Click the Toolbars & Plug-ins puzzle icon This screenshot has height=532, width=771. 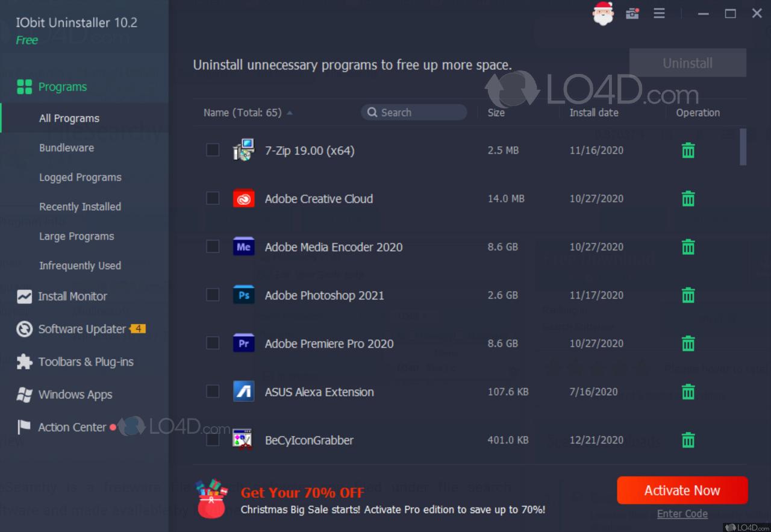click(x=24, y=361)
